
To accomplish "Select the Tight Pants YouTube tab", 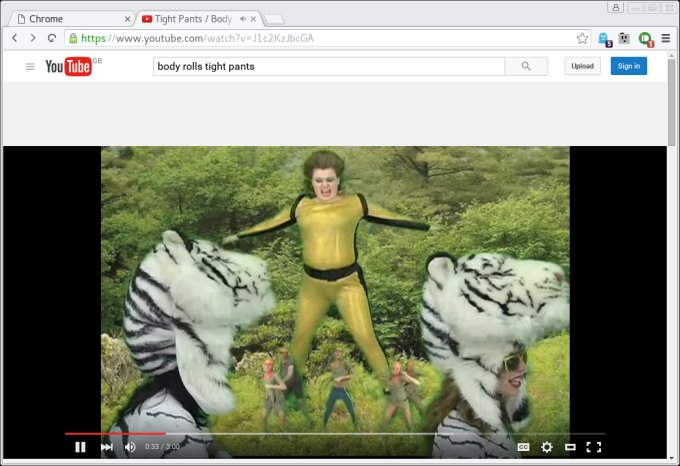I will [199, 19].
